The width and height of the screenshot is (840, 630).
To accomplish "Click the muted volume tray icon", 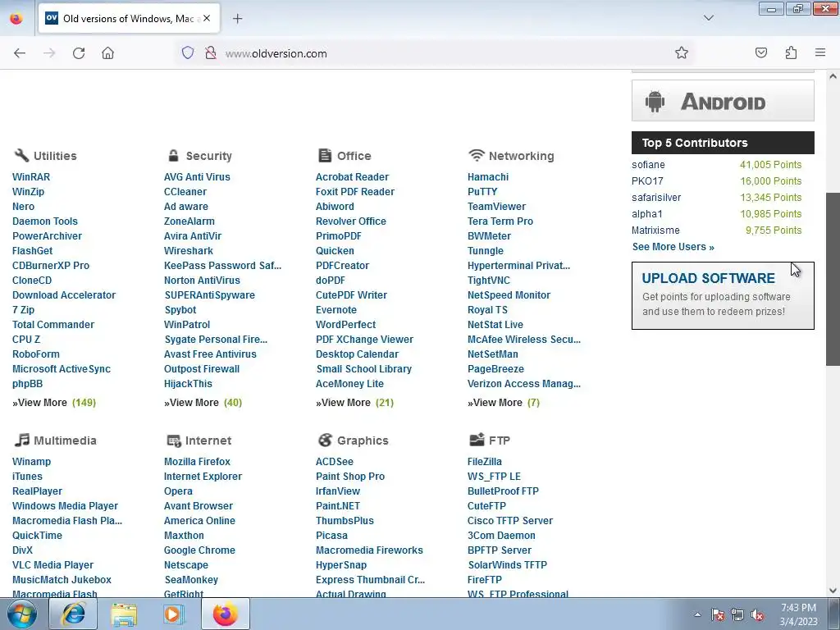I will [757, 615].
